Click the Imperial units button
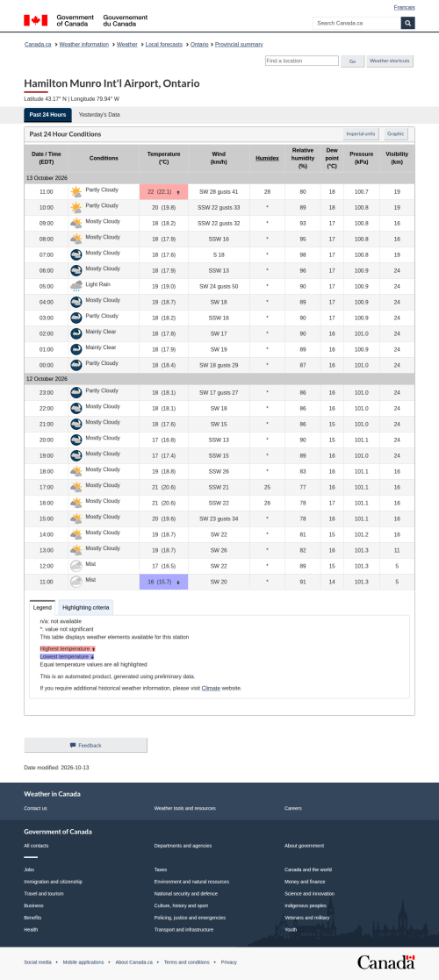Viewport: 439px width, 980px height. coord(361,133)
